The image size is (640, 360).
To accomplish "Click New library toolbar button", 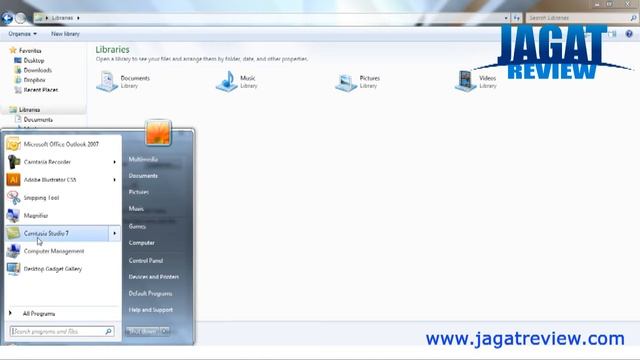I will [x=65, y=34].
